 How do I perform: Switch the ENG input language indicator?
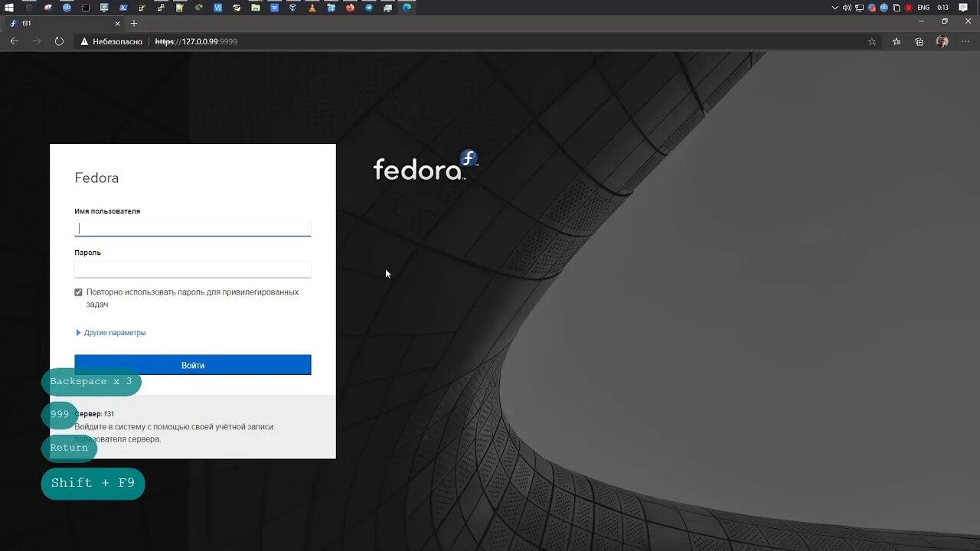point(923,8)
